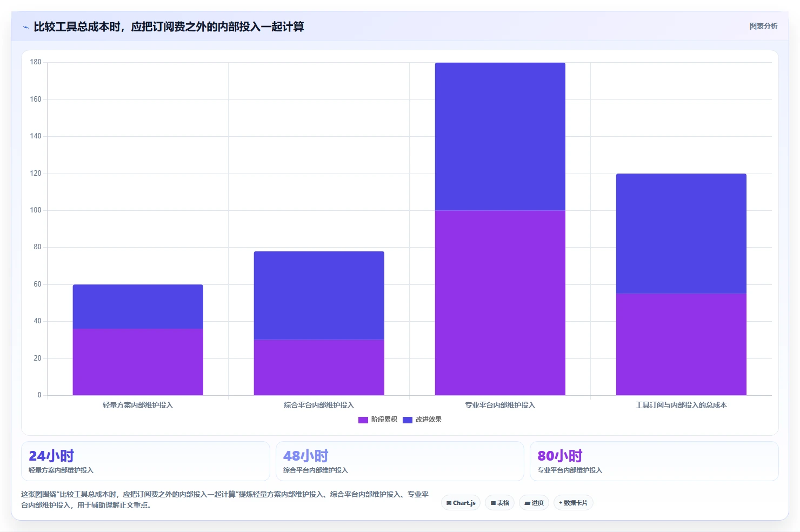The width and height of the screenshot is (800, 532).
Task: Click the 48小时 stat card value
Action: tap(306, 456)
